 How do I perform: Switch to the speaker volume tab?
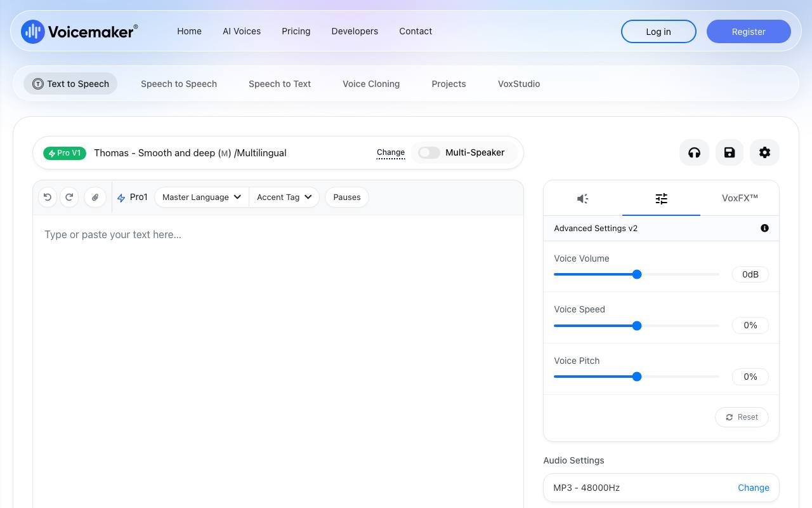[582, 199]
